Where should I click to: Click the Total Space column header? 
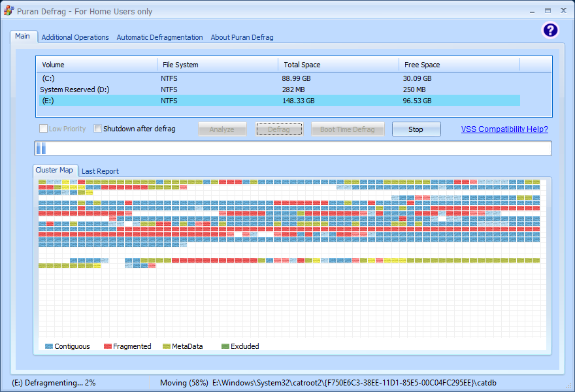click(x=338, y=65)
